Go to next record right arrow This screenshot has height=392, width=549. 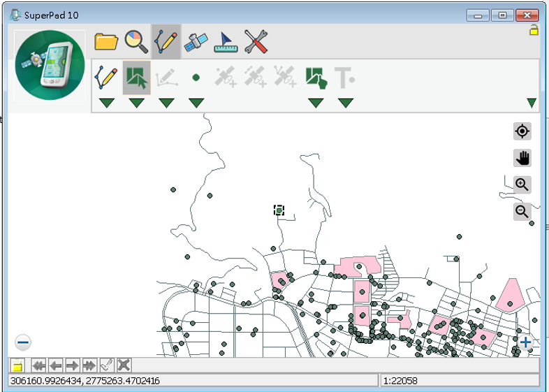pyautogui.click(x=73, y=365)
